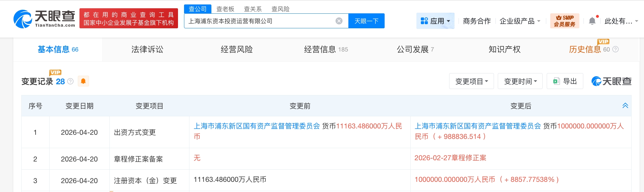Click 导出 to export change records
The height and width of the screenshot is (192, 644).
(565, 81)
